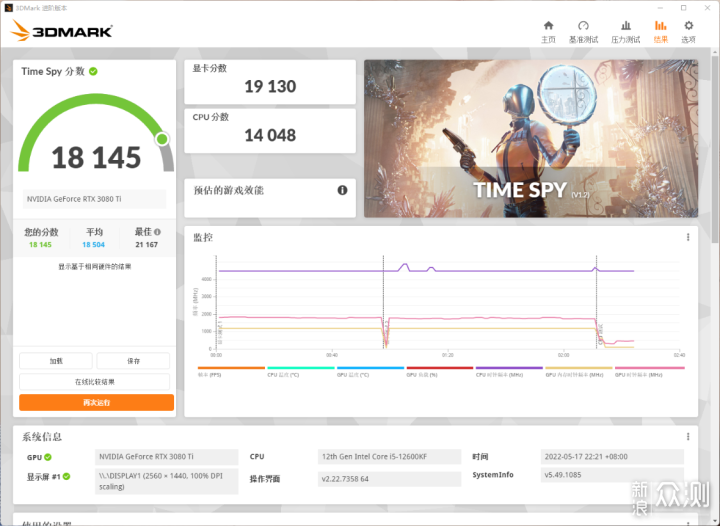Click the stress test bar-chart icon
Image resolution: width=720 pixels, height=526 pixels.
[625, 26]
